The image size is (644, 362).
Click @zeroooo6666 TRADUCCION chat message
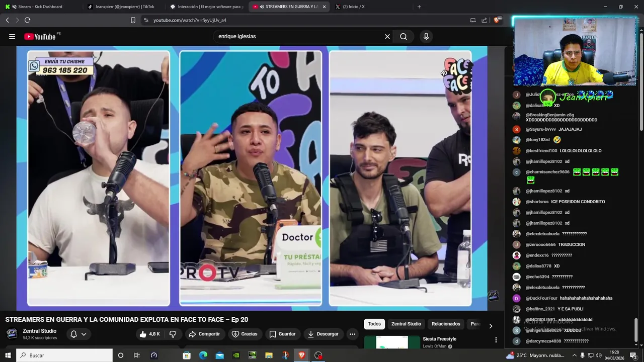click(x=555, y=244)
